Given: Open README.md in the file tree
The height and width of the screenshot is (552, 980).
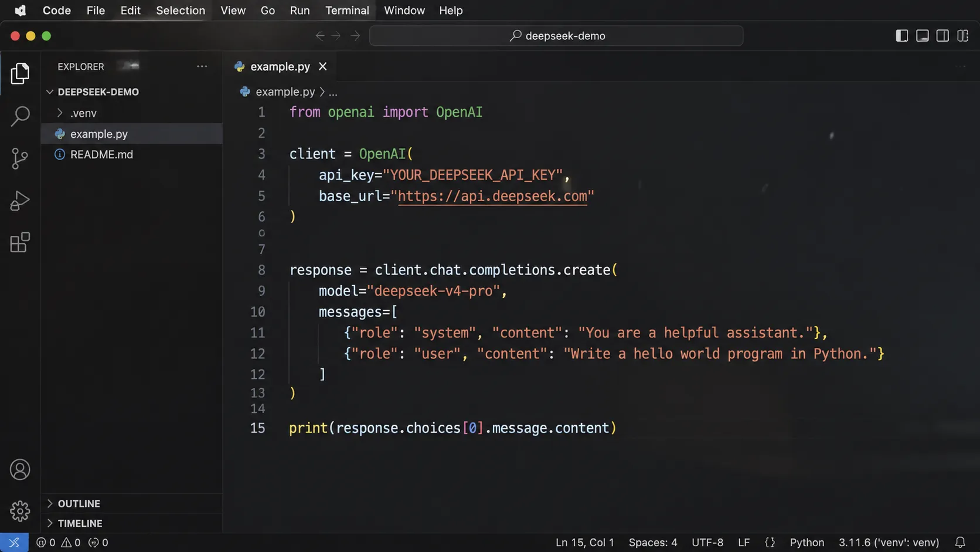Looking at the screenshot, I should pyautogui.click(x=131, y=154).
